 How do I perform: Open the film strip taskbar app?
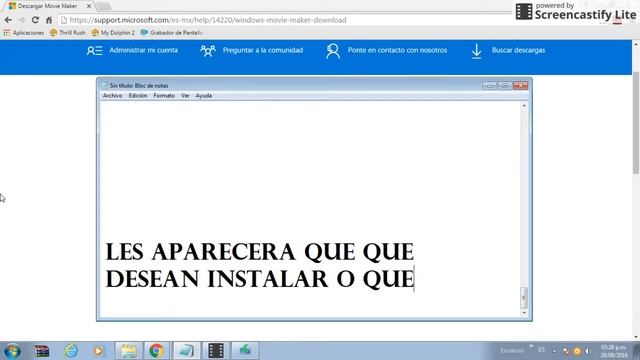216,351
